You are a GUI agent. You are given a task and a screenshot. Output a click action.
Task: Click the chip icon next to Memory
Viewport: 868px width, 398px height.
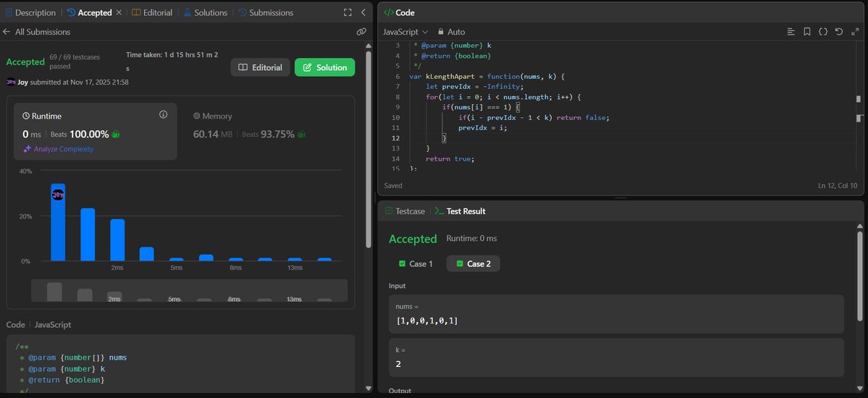point(196,117)
